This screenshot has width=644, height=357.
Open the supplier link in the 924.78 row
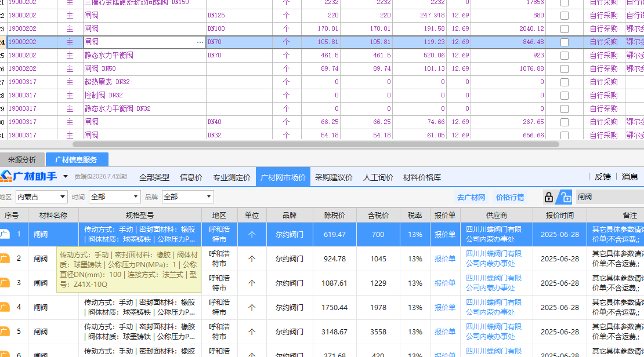point(494,258)
